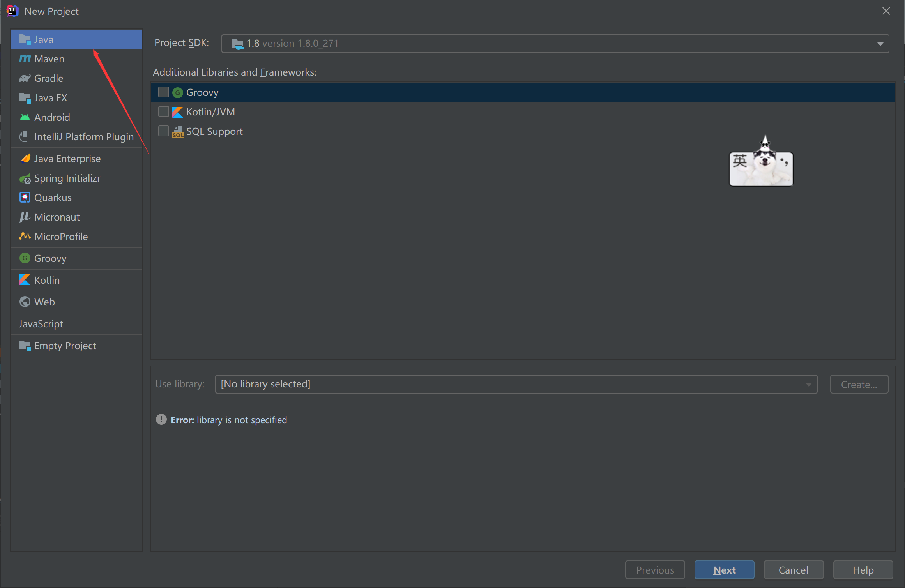
Task: Select the Android project icon
Action: click(25, 117)
